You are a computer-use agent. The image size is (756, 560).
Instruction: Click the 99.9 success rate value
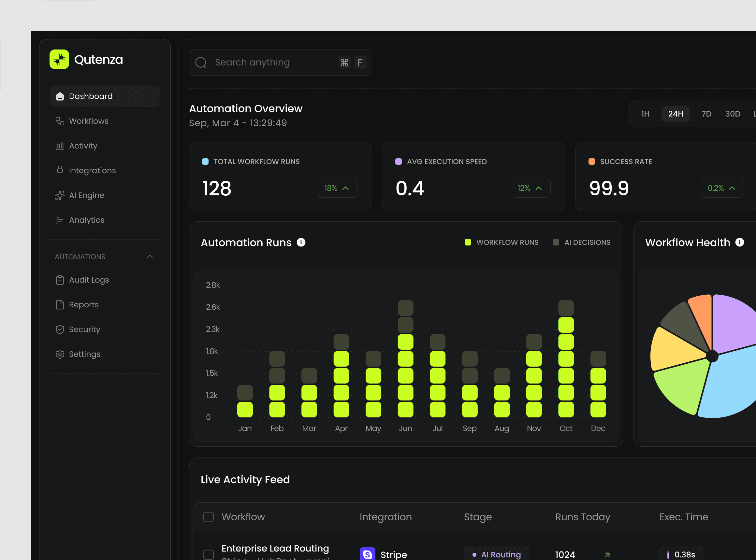609,188
